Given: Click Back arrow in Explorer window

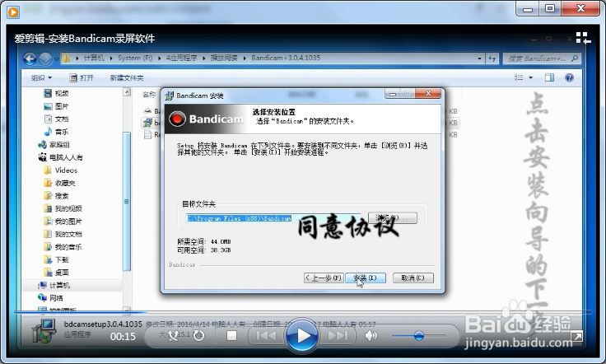Looking at the screenshot, I should tap(30, 58).
